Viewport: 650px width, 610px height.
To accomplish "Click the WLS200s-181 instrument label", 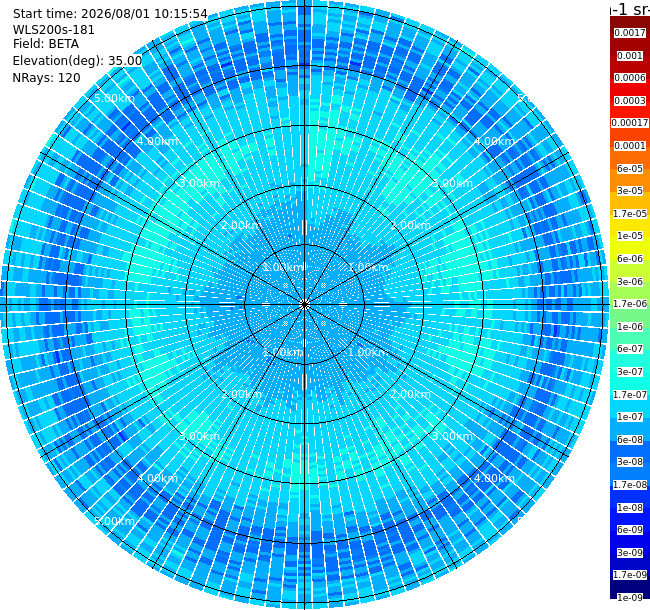I will coord(53,30).
